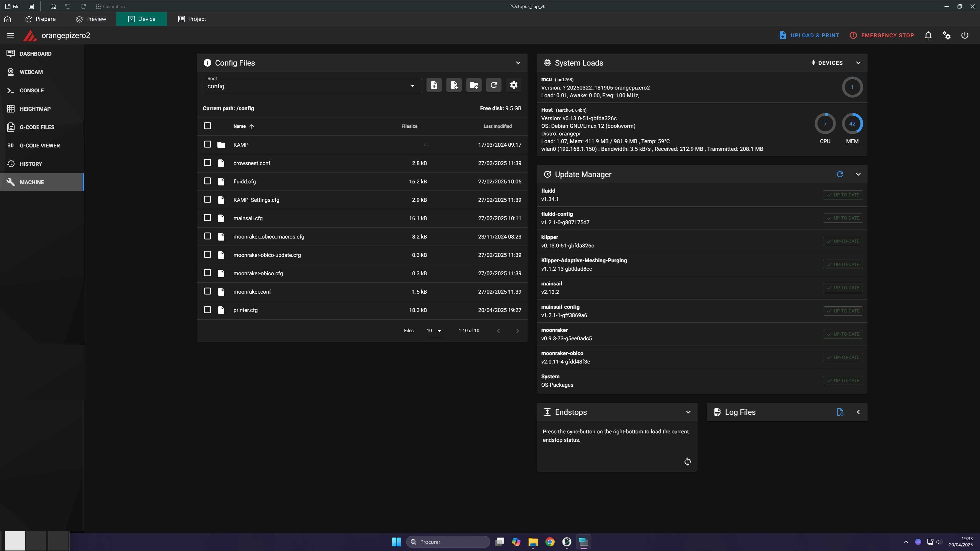Screen dimensions: 980x551
Task: Open the Heightmap page
Action: click(42, 109)
